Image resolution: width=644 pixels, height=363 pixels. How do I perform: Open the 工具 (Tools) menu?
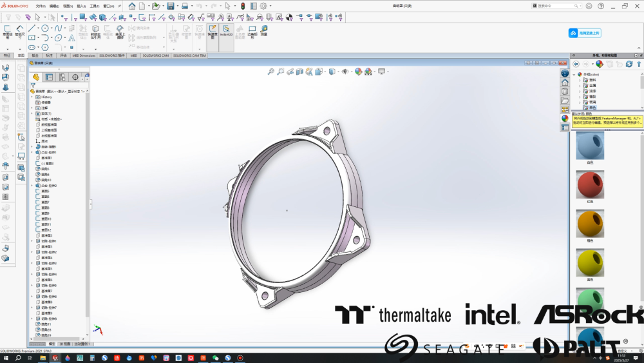94,6
